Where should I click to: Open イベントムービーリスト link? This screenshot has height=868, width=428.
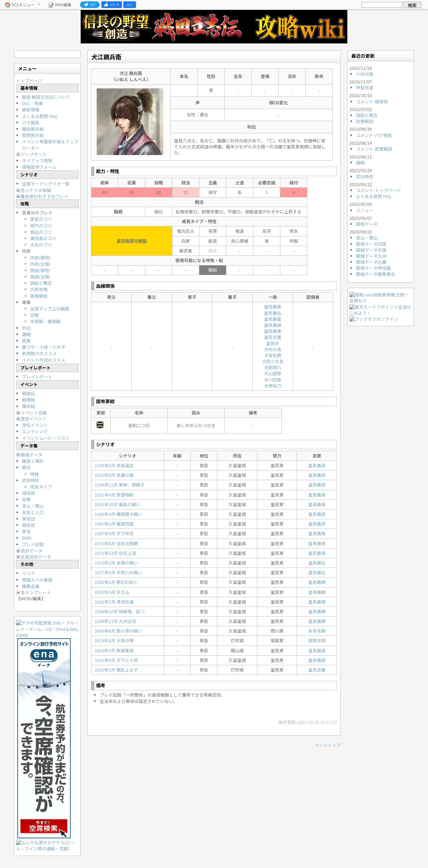click(45, 438)
